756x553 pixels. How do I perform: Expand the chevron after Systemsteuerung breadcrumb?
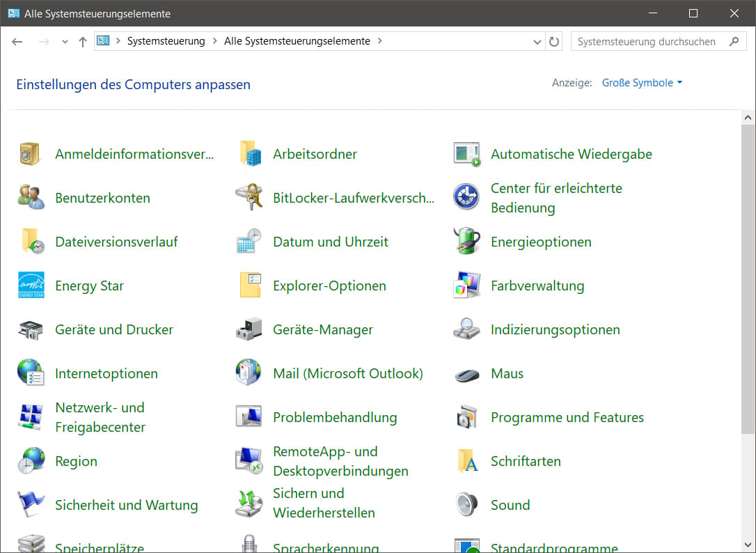[214, 41]
